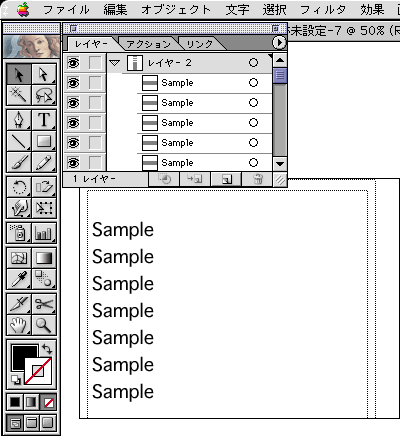This screenshot has height=436, width=400.
Task: Click the swap fill and stroke arrows
Action: pyautogui.click(x=47, y=349)
